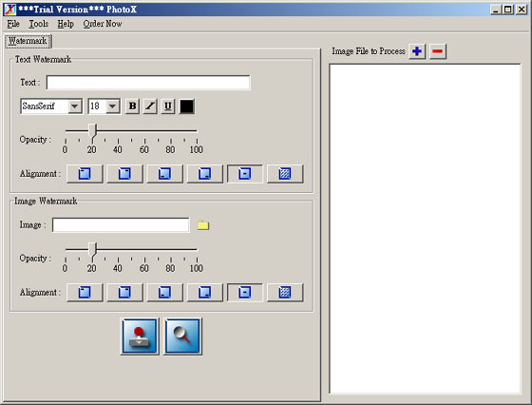
Task: Toggle italic text formatting
Action: tap(150, 106)
